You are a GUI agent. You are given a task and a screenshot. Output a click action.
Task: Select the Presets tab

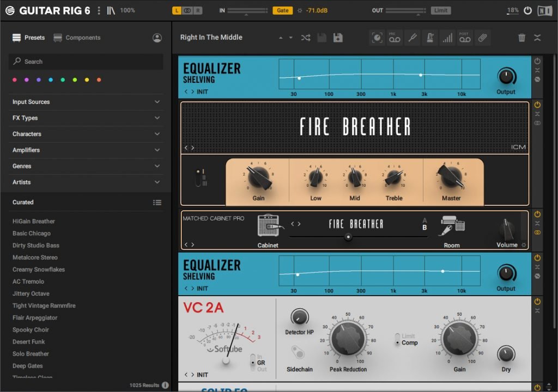tap(29, 38)
